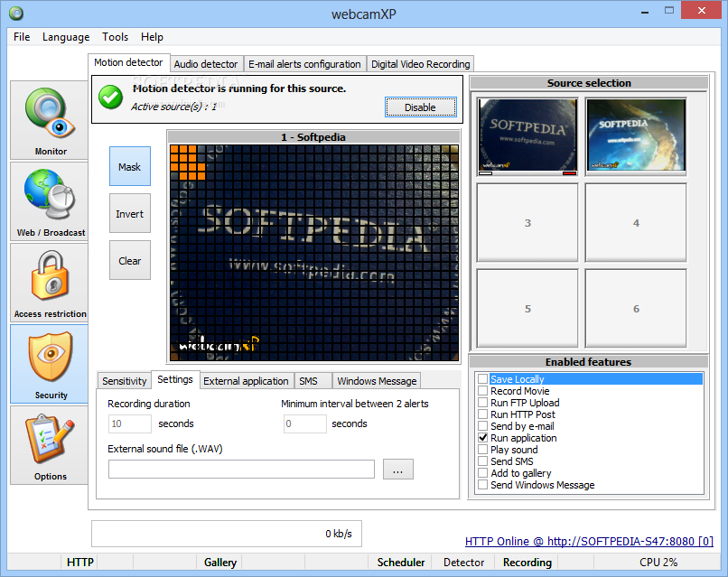Image resolution: width=728 pixels, height=577 pixels.
Task: Check the Send SMS option
Action: [483, 461]
